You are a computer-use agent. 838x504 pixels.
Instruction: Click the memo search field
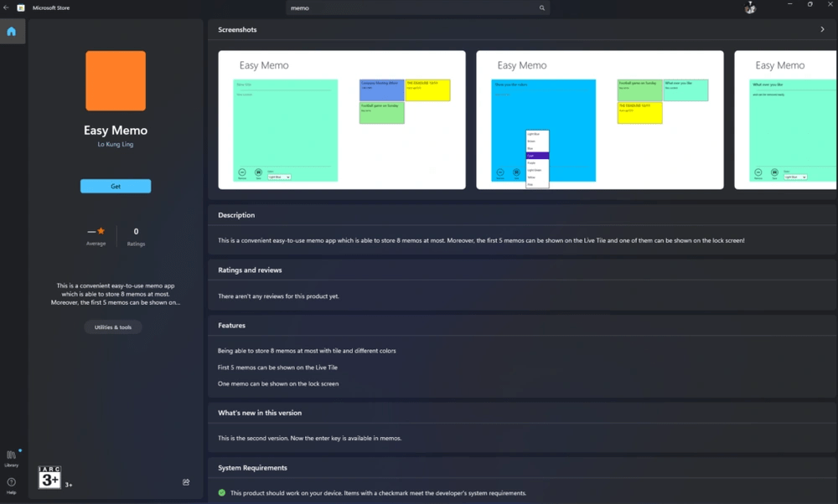click(x=418, y=8)
